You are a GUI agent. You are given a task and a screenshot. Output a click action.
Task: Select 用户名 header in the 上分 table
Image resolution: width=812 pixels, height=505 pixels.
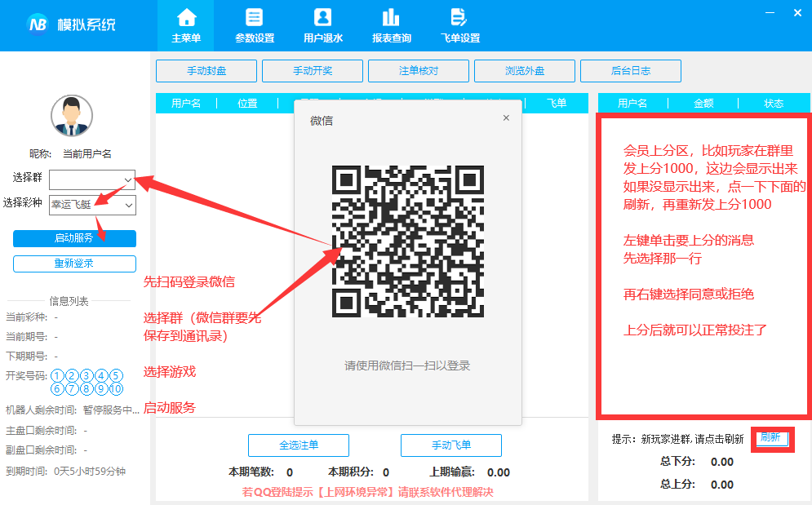coord(632,103)
